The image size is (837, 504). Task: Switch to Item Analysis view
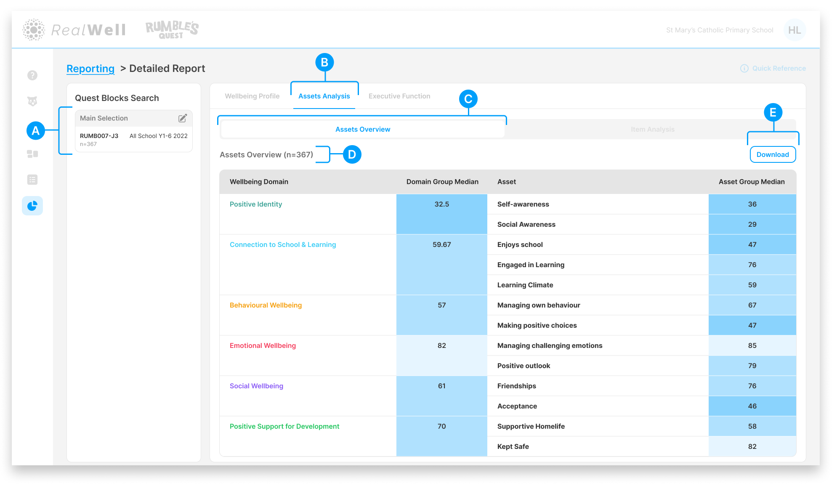tap(652, 129)
